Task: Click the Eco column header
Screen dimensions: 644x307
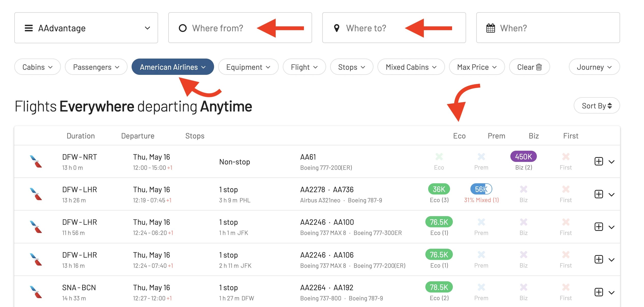Action: (x=459, y=136)
